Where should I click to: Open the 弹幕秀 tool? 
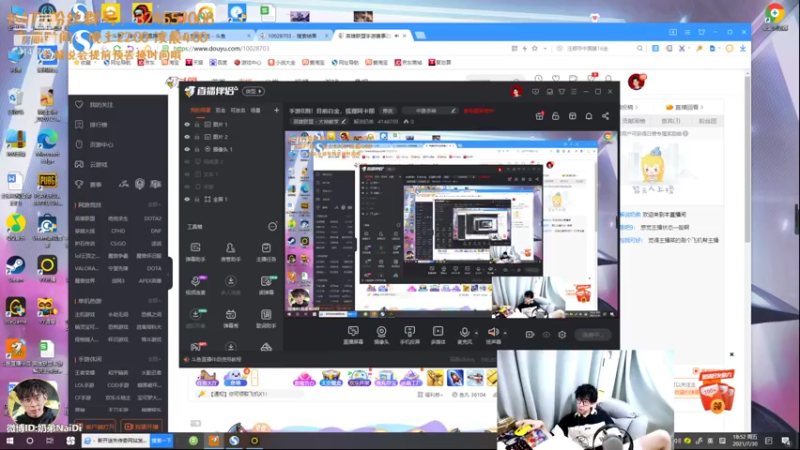231,318
